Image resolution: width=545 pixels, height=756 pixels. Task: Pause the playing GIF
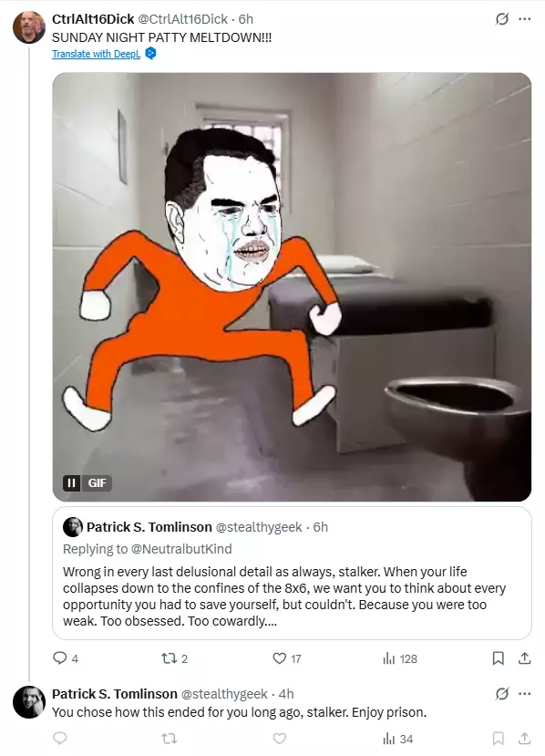point(71,482)
